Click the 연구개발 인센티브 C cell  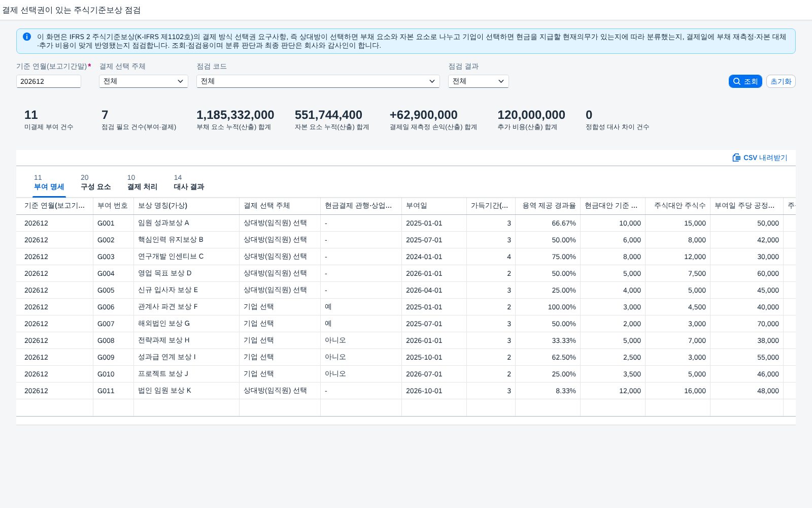point(186,257)
